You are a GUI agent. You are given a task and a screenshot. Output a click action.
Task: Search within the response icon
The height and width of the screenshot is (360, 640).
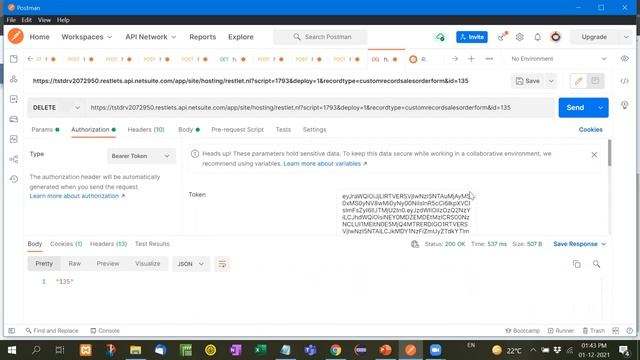[x=596, y=264]
